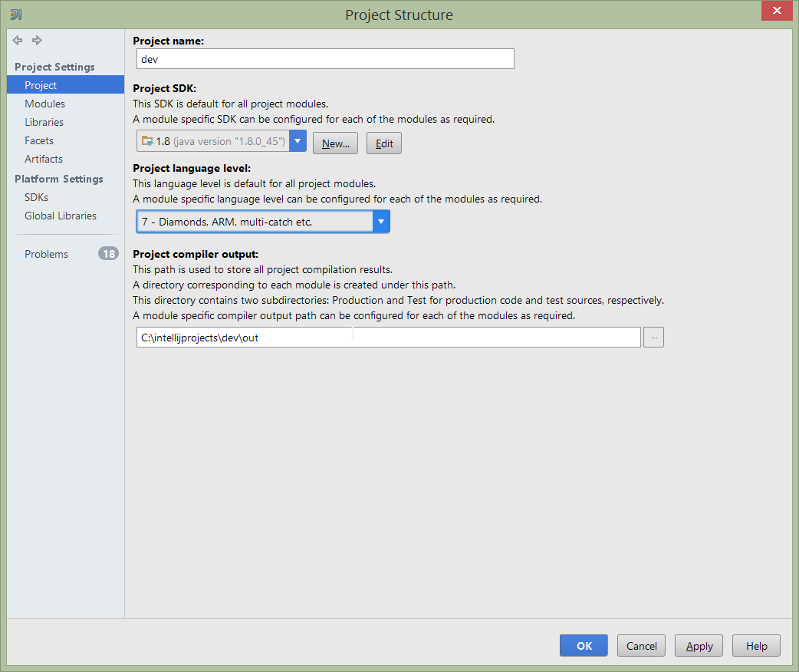The width and height of the screenshot is (799, 672).
Task: Click the compiler output path field
Action: click(x=388, y=338)
